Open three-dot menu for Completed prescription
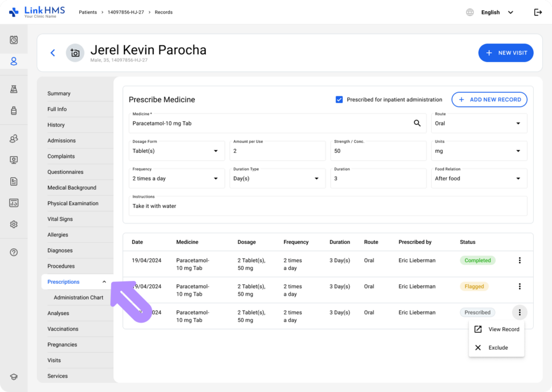Viewport: 552px width, 392px height. point(520,261)
